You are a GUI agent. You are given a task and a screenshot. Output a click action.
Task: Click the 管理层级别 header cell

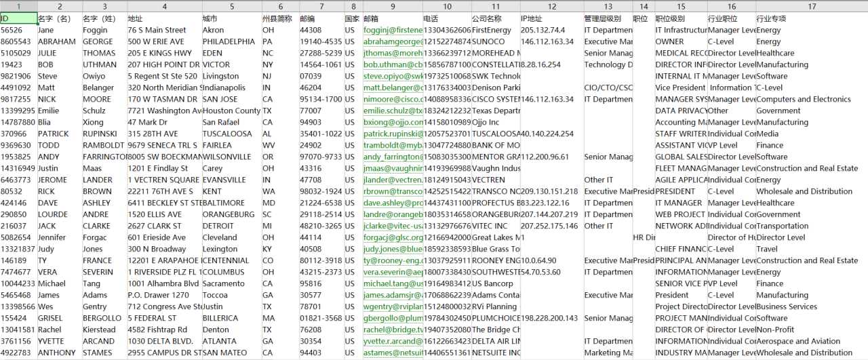(608, 18)
